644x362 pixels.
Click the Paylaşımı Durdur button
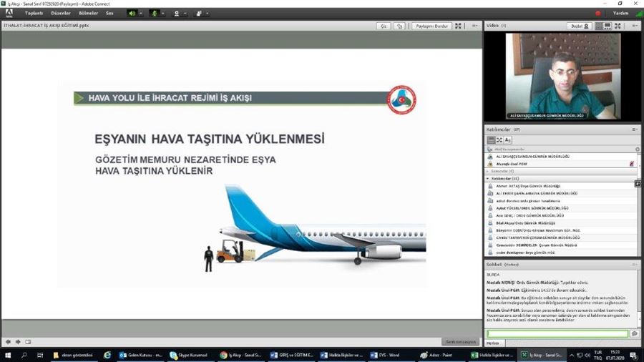click(431, 26)
